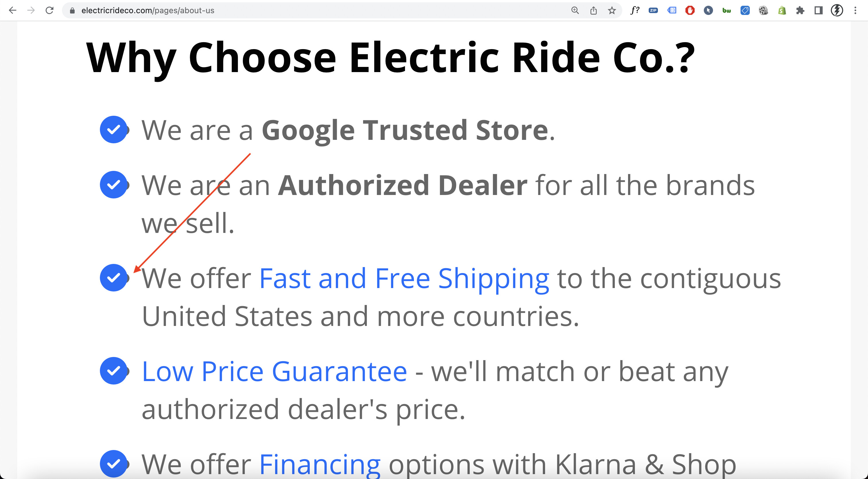Click the lightning bolt profile icon
The image size is (868, 479).
tap(837, 10)
